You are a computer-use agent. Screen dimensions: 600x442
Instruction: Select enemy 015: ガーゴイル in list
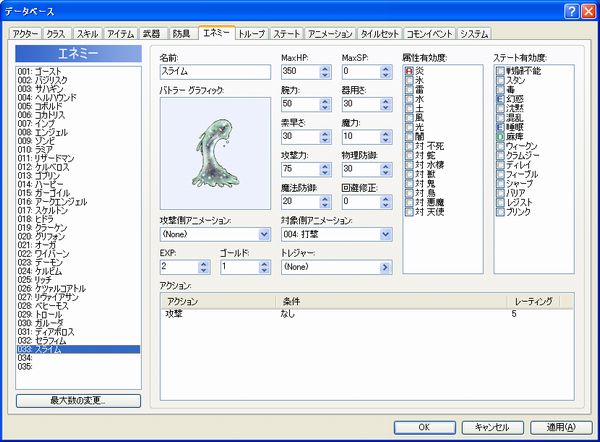[78, 193]
